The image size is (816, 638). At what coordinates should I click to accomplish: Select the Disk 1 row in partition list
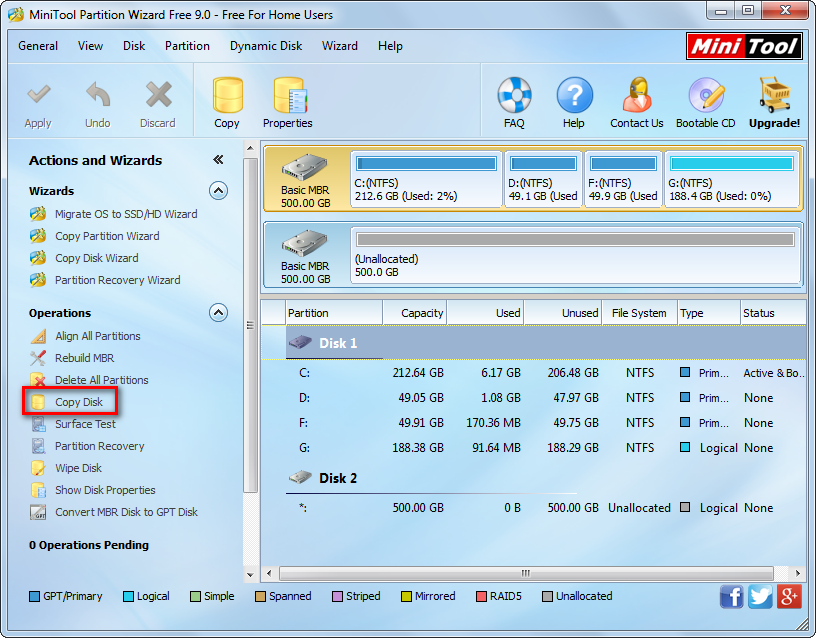533,343
